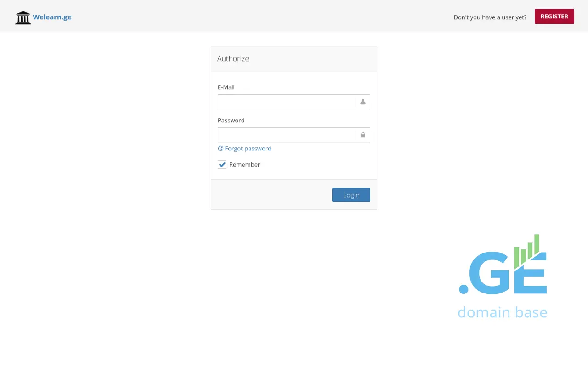Viewport: 588px width, 368px height.
Task: Click the "domain base" caption text
Action: pos(502,312)
